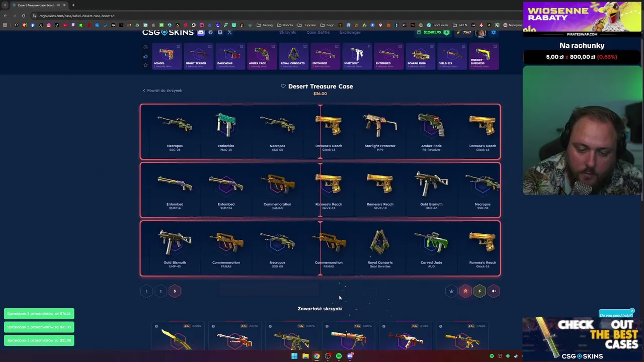The width and height of the screenshot is (644, 362).
Task: Open the Robota bookmarks folder
Action: (x=285, y=25)
